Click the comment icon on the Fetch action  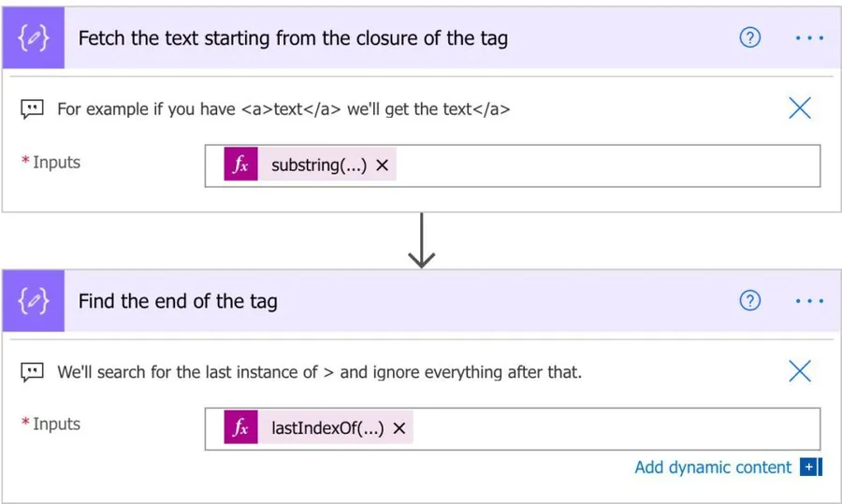pos(33,109)
